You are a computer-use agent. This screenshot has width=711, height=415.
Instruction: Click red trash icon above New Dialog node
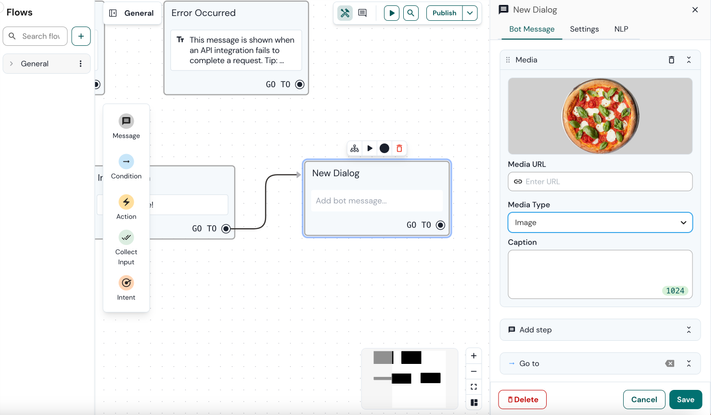(399, 148)
